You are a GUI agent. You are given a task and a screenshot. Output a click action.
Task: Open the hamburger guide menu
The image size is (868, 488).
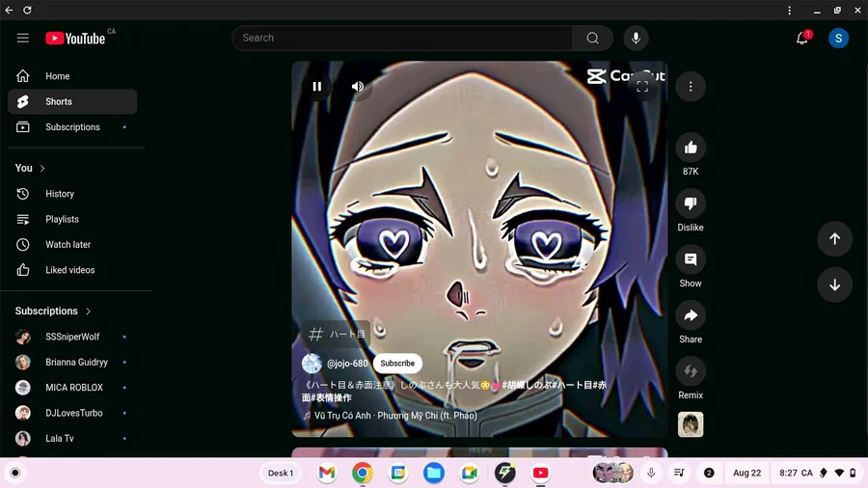coord(23,38)
